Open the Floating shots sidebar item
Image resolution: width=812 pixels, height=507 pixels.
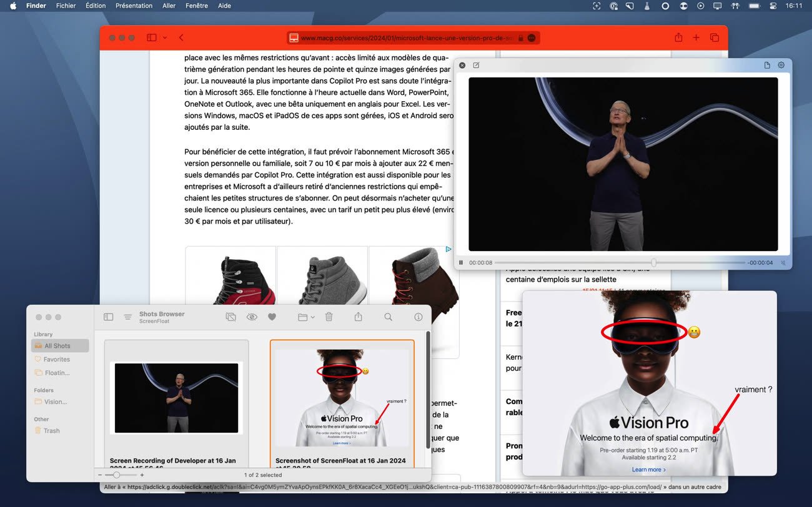click(52, 373)
